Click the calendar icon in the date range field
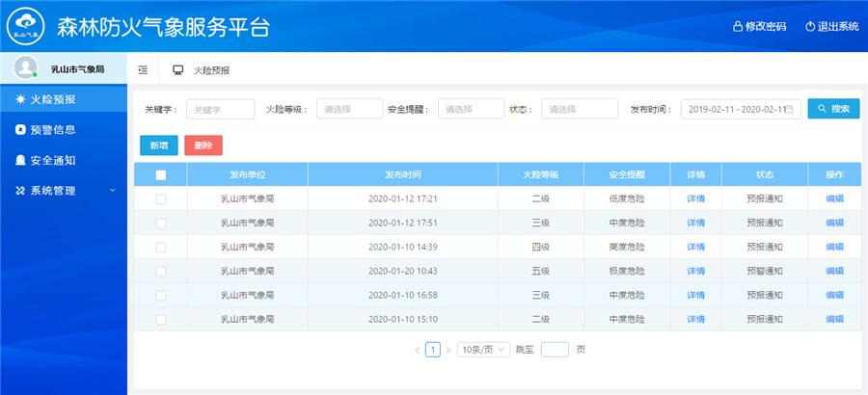The width and height of the screenshot is (868, 395). [790, 110]
